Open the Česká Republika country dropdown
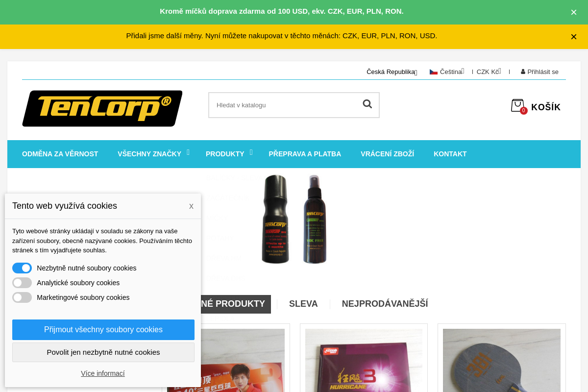 click(x=392, y=72)
